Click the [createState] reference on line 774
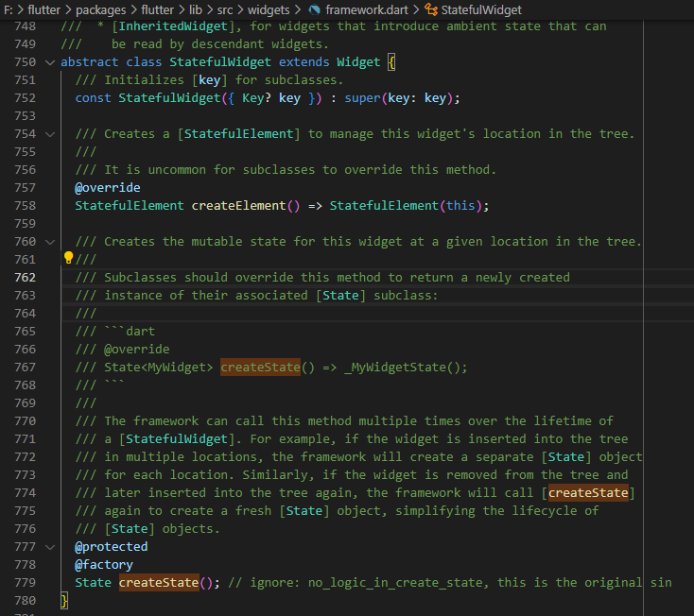This screenshot has width=694, height=616. pos(588,493)
